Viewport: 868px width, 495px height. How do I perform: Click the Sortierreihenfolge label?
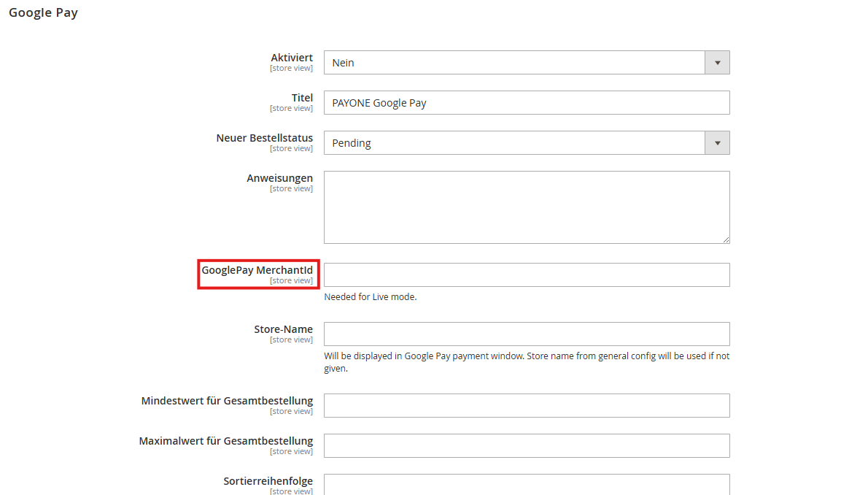coord(268,481)
